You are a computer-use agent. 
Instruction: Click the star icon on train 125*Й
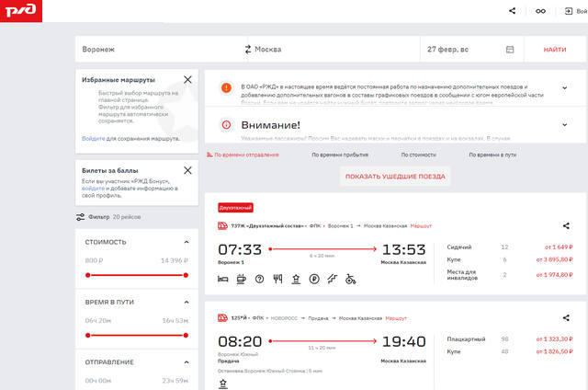(222, 384)
